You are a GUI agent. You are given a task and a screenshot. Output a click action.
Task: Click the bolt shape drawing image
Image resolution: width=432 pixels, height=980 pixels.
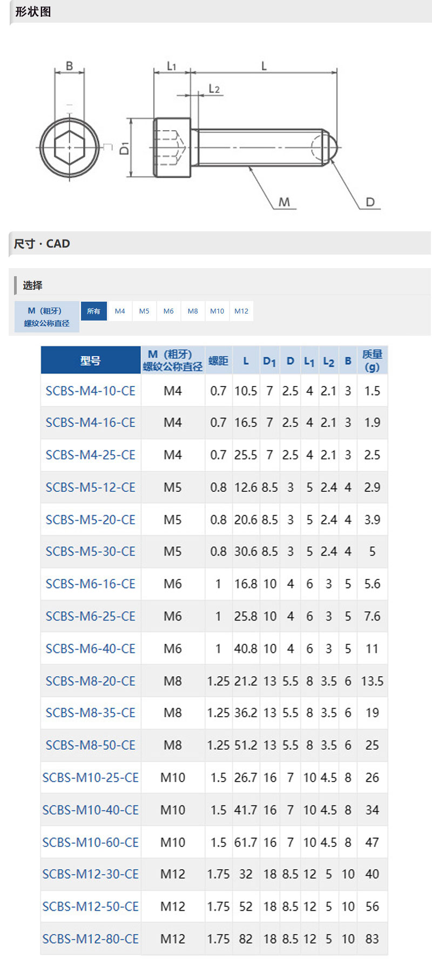210,135
